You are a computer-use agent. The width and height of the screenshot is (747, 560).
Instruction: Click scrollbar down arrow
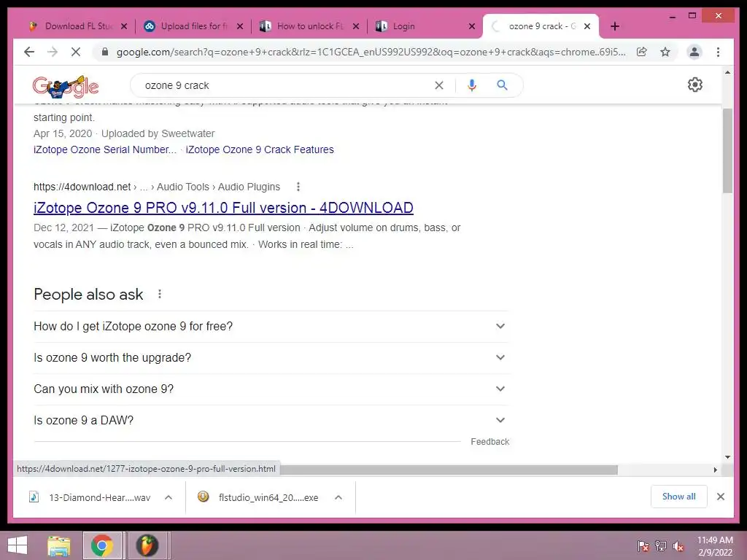pyautogui.click(x=727, y=456)
